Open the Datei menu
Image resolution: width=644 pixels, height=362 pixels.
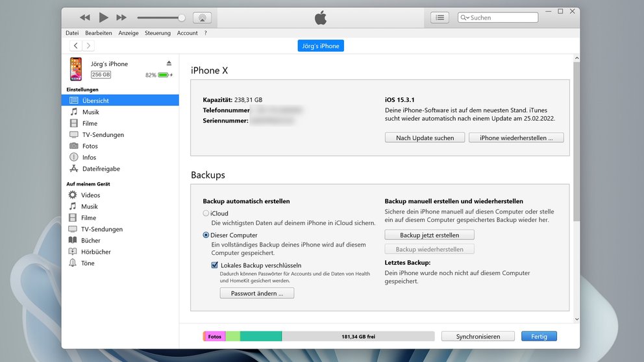[x=72, y=33]
